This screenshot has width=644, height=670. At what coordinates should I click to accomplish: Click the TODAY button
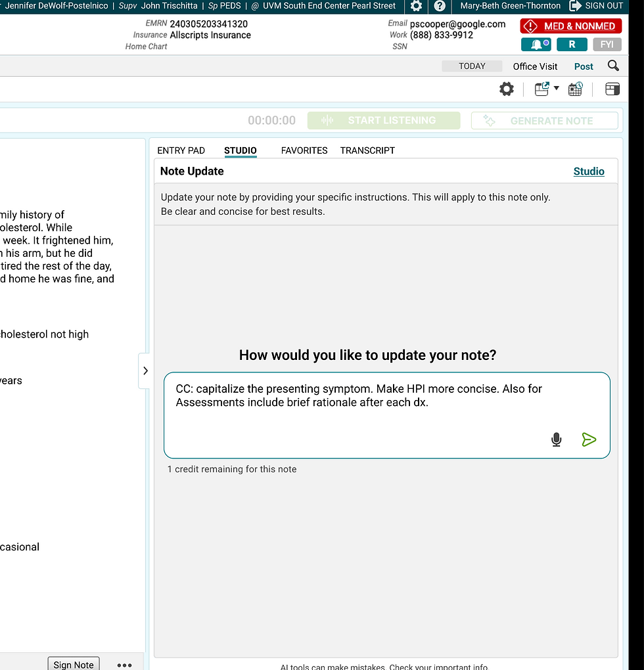coord(472,66)
